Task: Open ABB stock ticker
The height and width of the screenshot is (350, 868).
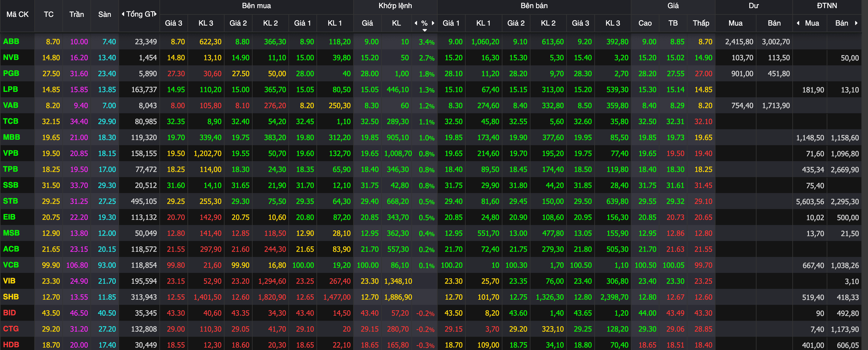Action: [x=11, y=42]
